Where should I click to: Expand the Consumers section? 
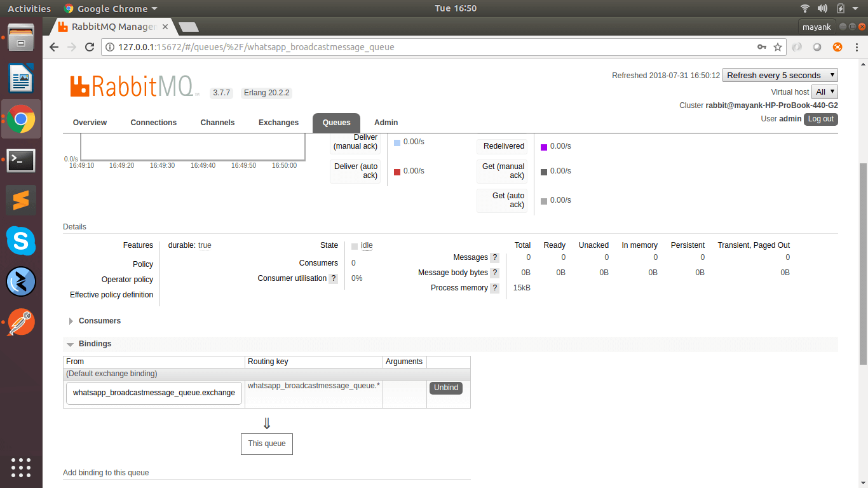click(99, 321)
